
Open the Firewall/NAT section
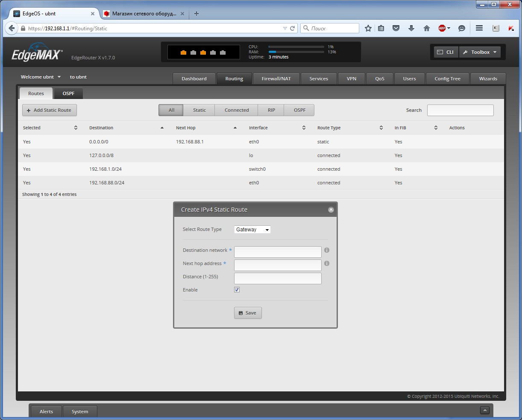[x=276, y=79]
